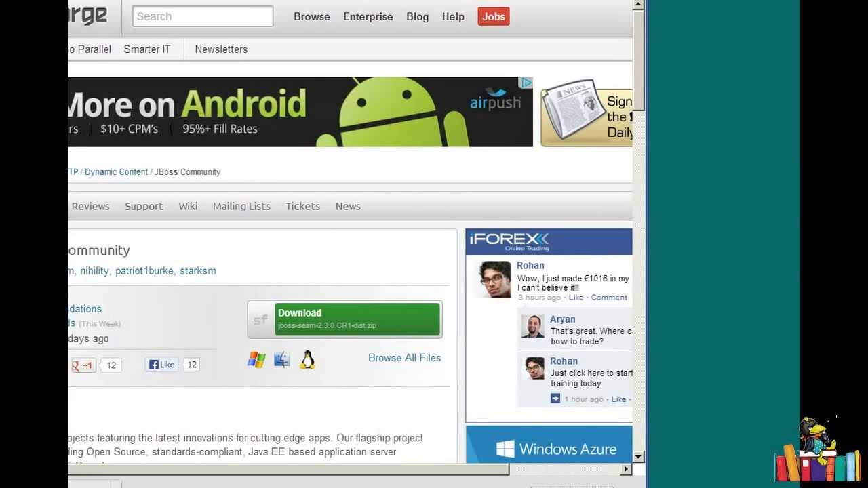
Task: Click the Google +1 button
Action: pyautogui.click(x=83, y=365)
